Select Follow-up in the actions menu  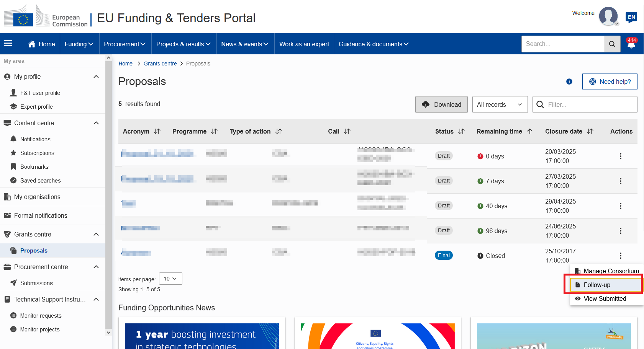click(606, 285)
